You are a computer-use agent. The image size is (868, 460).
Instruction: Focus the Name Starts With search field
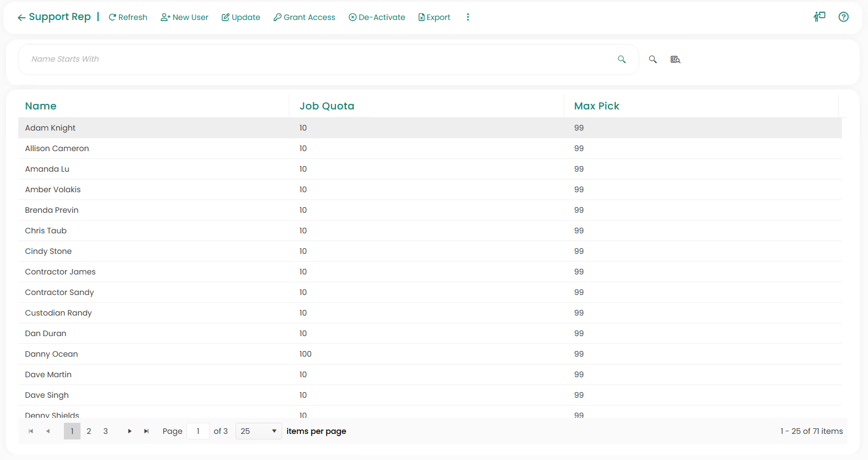[x=317, y=59]
